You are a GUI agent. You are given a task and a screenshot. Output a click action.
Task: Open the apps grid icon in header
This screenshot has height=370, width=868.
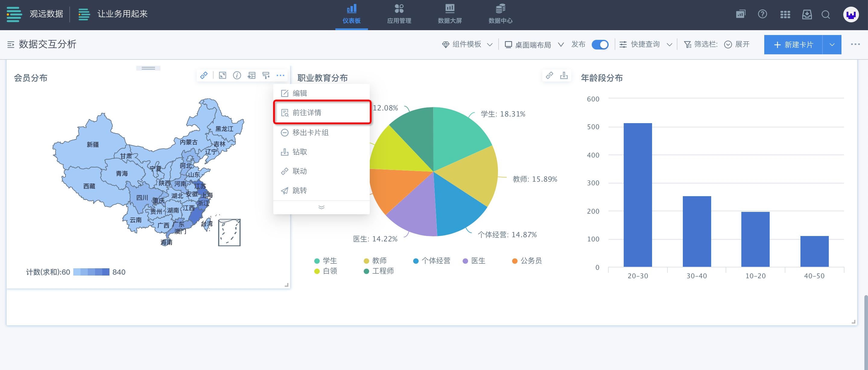tap(785, 14)
